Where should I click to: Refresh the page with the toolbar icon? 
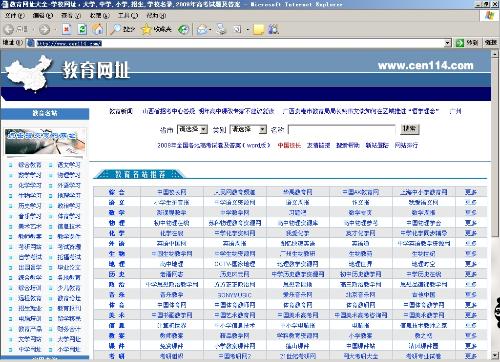tap(82, 29)
